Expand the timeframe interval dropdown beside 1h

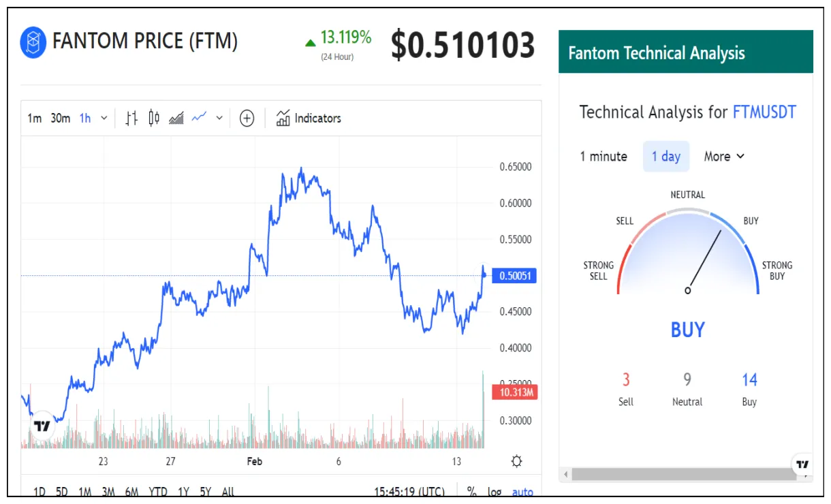coord(104,118)
